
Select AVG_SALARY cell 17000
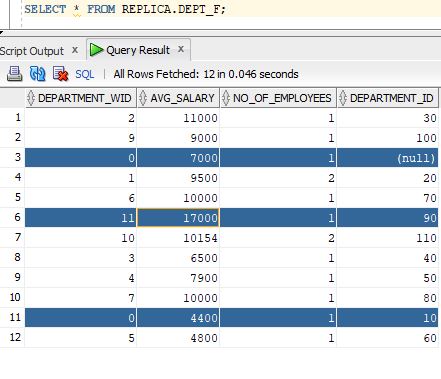pos(178,218)
